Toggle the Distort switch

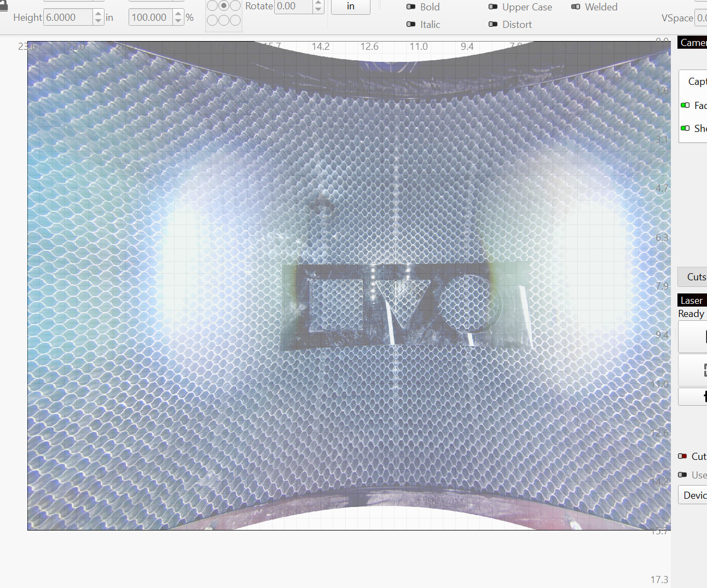[x=493, y=25]
